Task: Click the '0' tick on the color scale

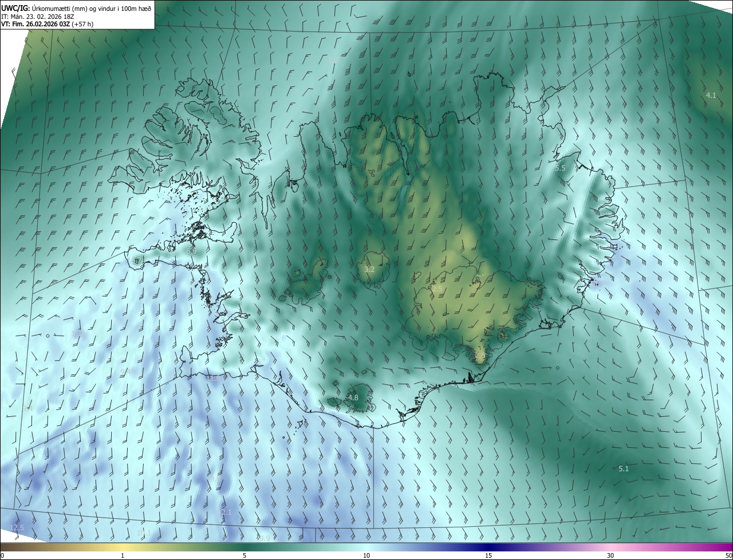Action: (2, 556)
